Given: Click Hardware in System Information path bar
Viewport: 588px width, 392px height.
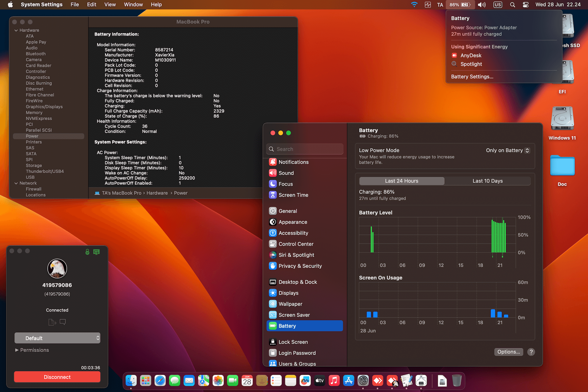Looking at the screenshot, I should [x=157, y=193].
